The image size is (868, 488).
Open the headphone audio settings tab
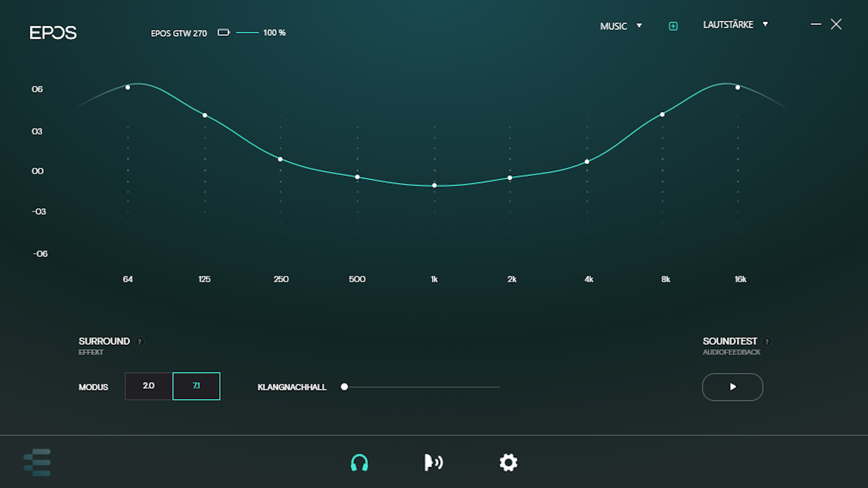coord(359,463)
